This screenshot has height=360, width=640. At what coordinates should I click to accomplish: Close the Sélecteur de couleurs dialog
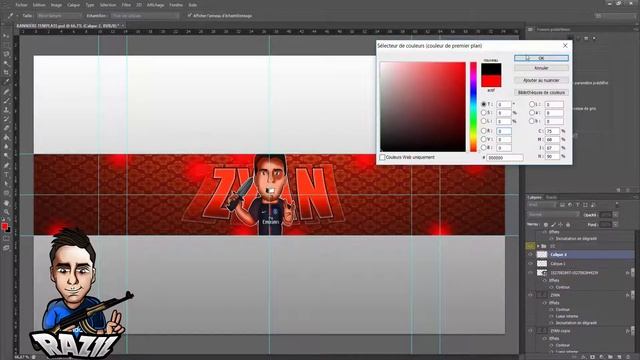click(565, 46)
